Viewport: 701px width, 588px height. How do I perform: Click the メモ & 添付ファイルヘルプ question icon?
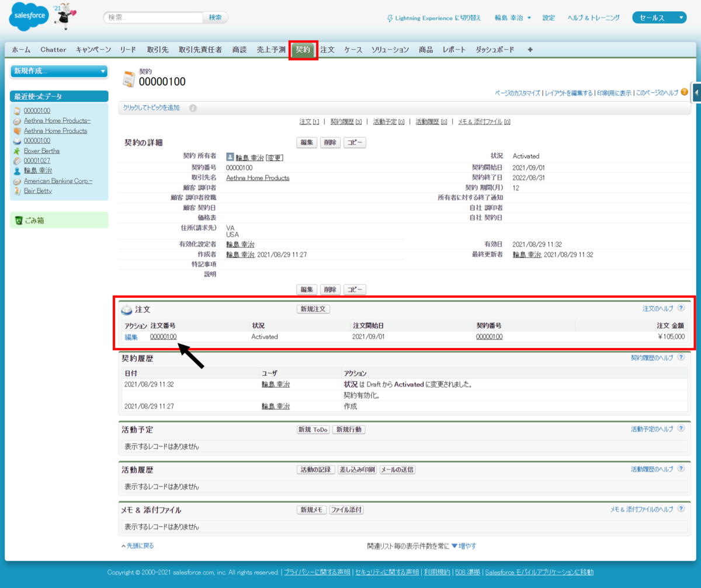(681, 509)
